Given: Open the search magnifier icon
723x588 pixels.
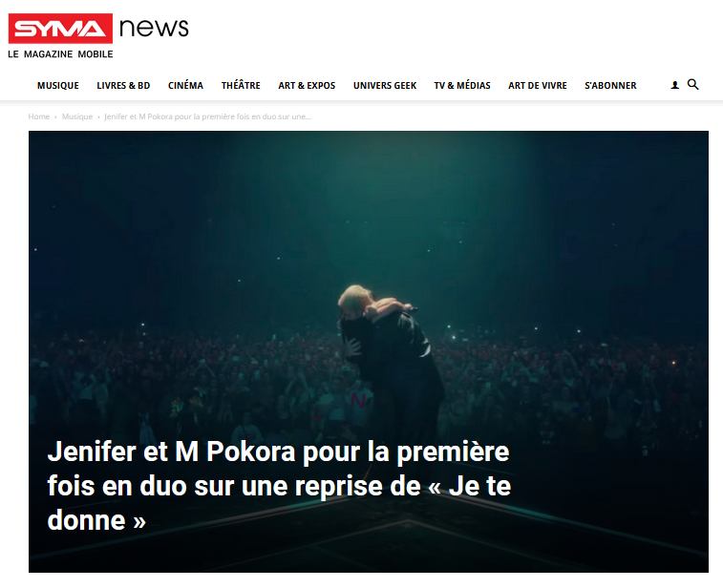Looking at the screenshot, I should pos(692,84).
